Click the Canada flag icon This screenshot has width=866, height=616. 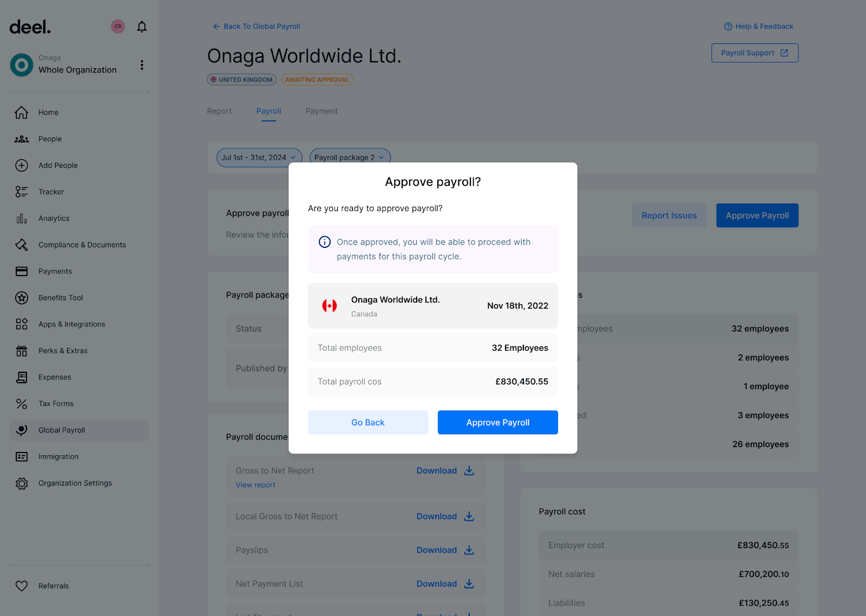(x=330, y=306)
